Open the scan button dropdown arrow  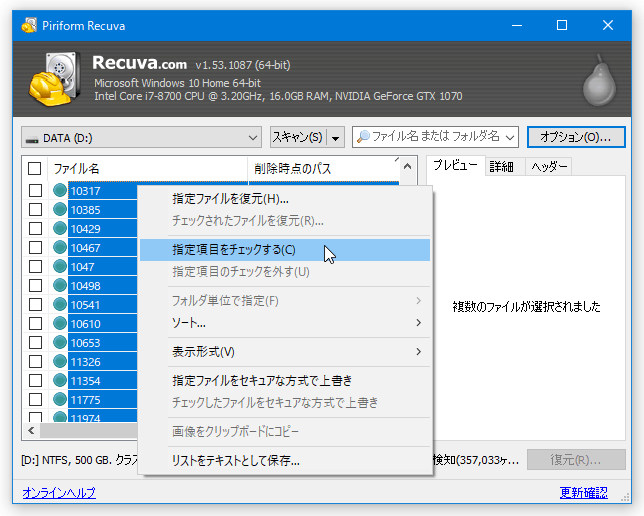[x=335, y=138]
